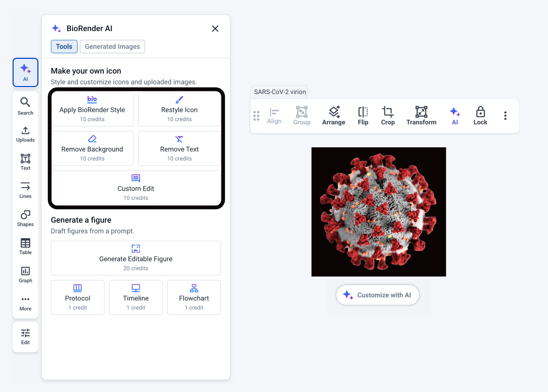
Task: Close the BioRender AI panel
Action: point(215,28)
